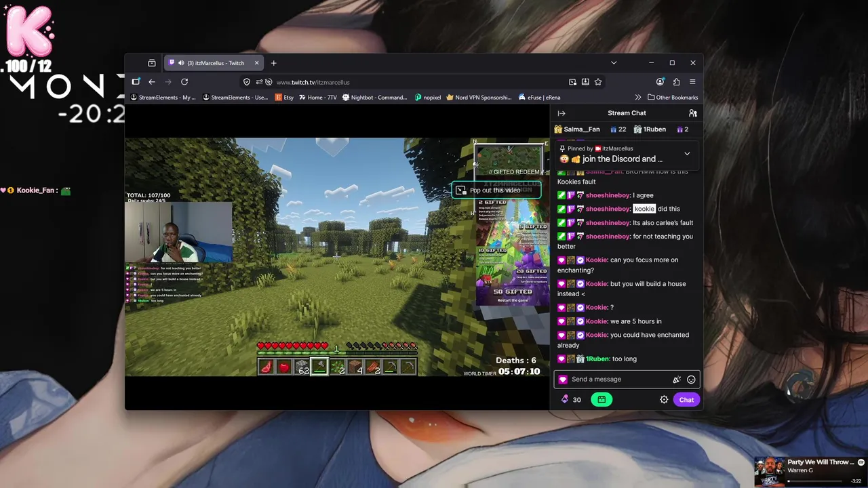Click the "Party We Will Throw ..." song title
Screen dimensions: 868x488
coord(821,462)
